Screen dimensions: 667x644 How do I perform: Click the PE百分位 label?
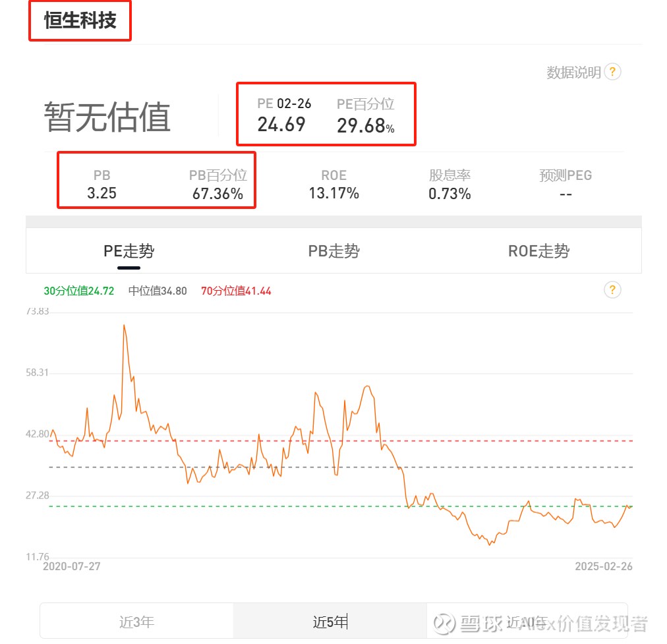pyautogui.click(x=366, y=103)
